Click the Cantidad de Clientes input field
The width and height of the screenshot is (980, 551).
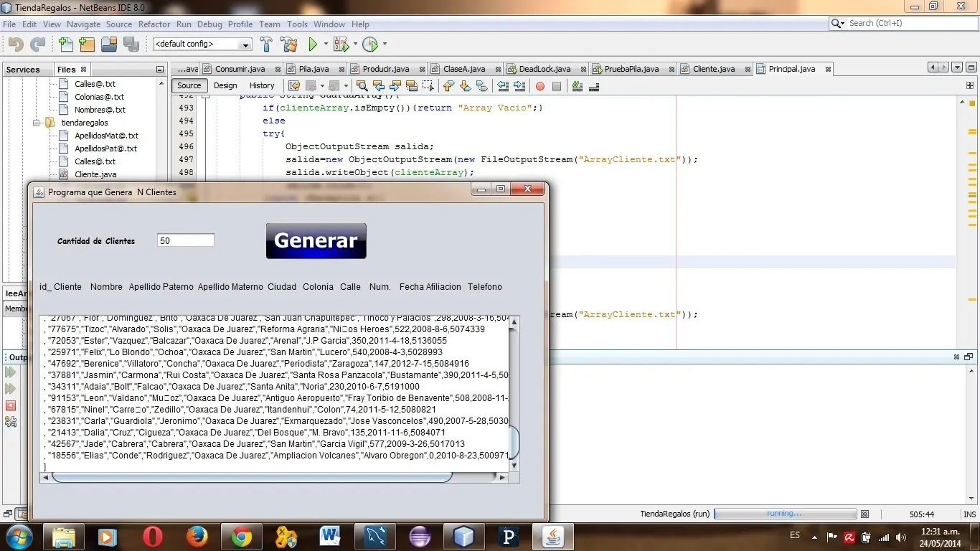coord(186,241)
